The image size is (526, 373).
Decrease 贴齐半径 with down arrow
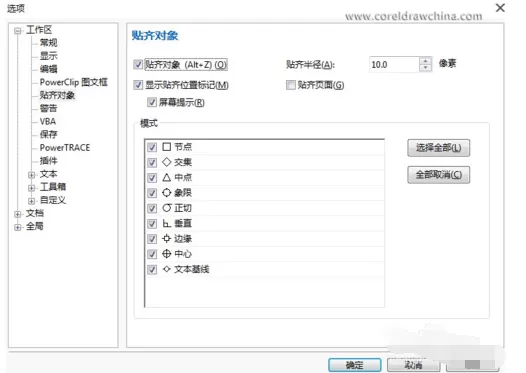(425, 68)
